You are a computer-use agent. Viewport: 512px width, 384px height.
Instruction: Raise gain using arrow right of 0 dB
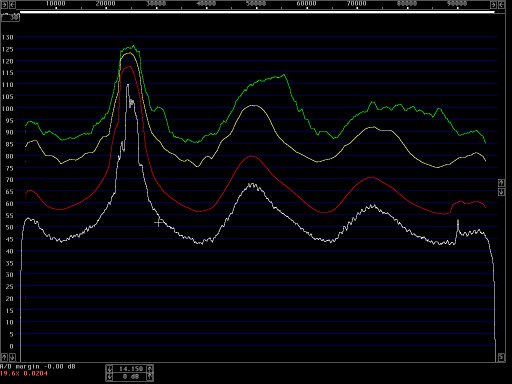(150, 377)
